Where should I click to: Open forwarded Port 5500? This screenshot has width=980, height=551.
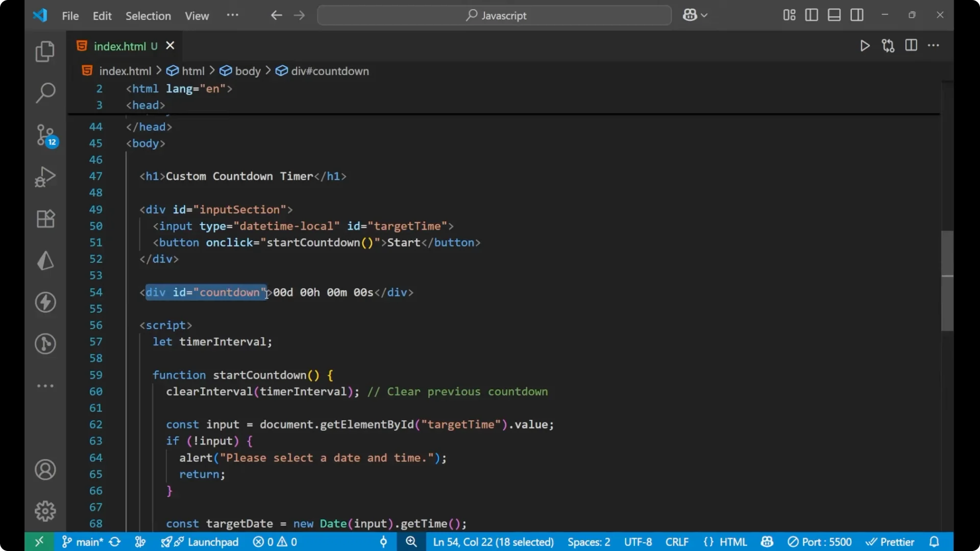click(820, 542)
